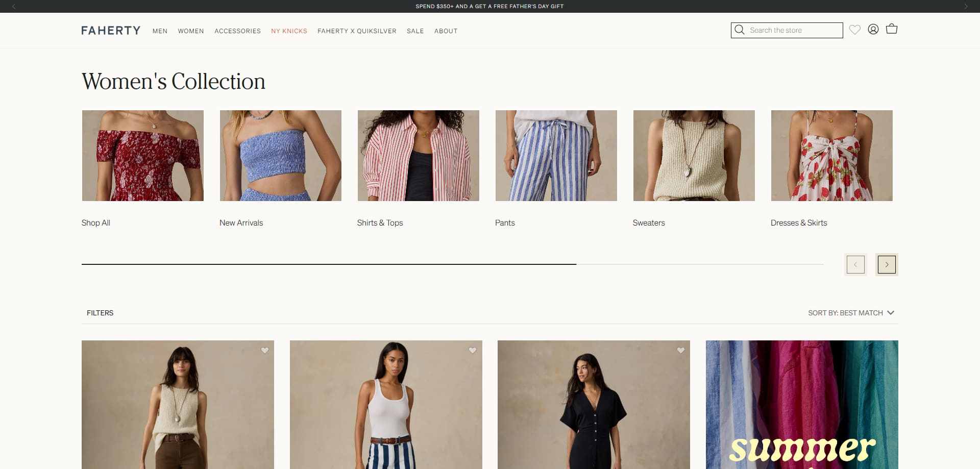Open beige knit sweater category thumbnail
The image size is (980, 469).
(694, 156)
